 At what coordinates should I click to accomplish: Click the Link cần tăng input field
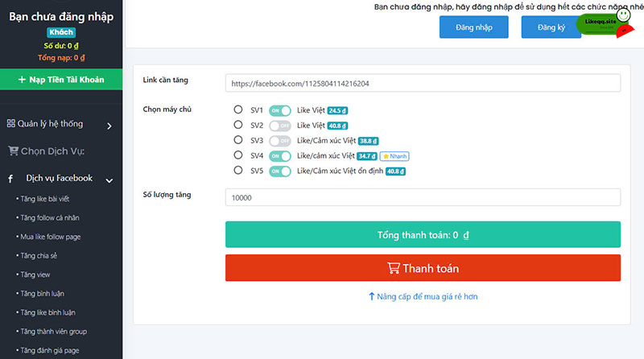pos(423,84)
